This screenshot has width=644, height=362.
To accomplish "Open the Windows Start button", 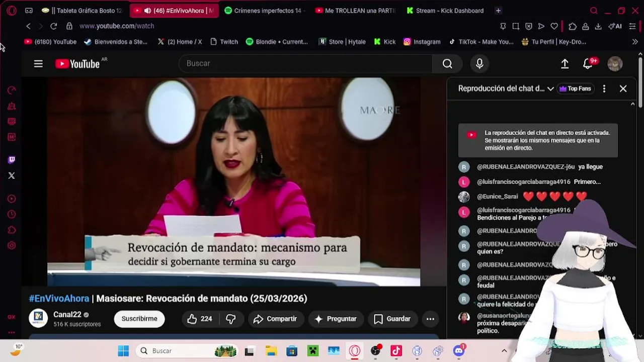I will tap(123, 351).
